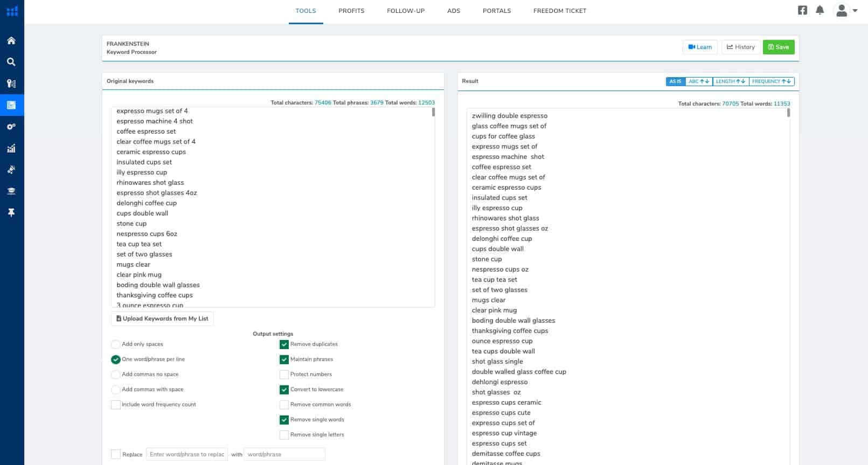Viewport: 868px width, 465px height.
Task: Open the highlighted listing tools sidebar icon
Action: click(11, 105)
